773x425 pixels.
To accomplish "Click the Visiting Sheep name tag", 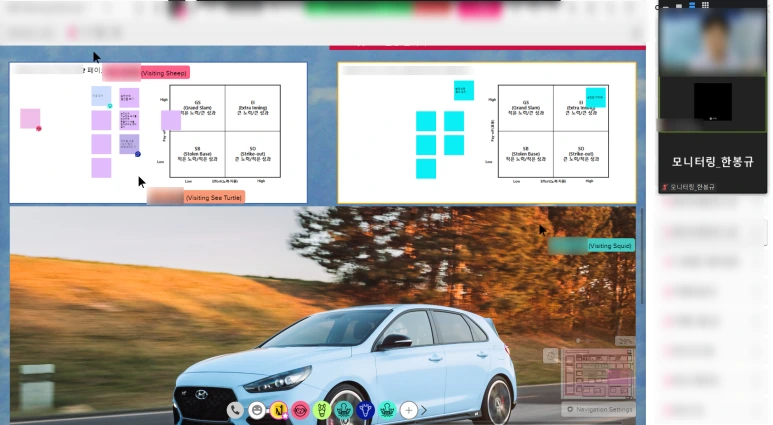I will pos(146,73).
